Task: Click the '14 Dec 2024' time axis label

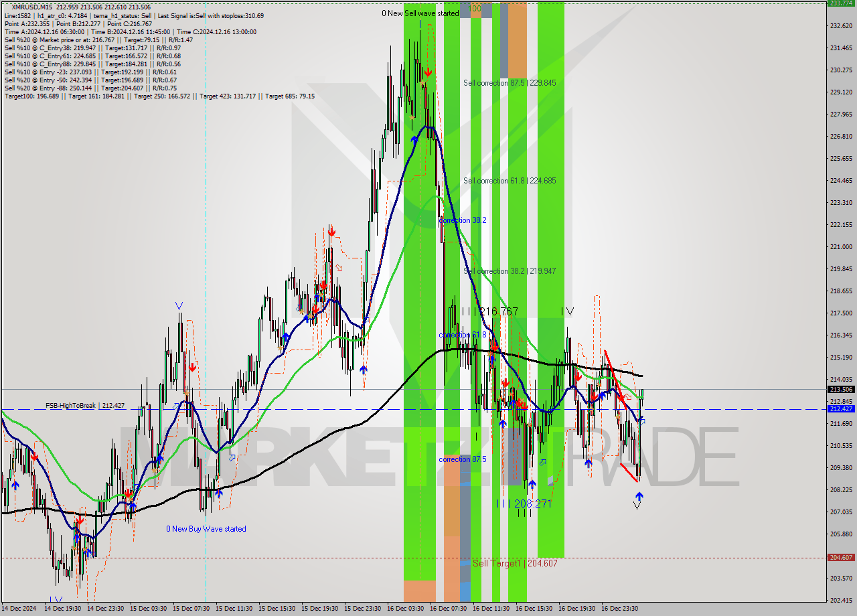Action: [18, 609]
